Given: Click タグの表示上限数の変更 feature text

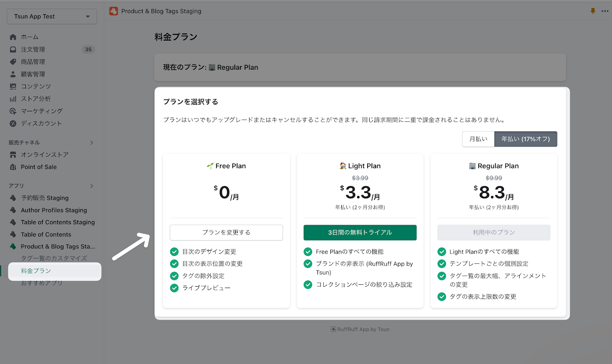Looking at the screenshot, I should (x=483, y=297).
